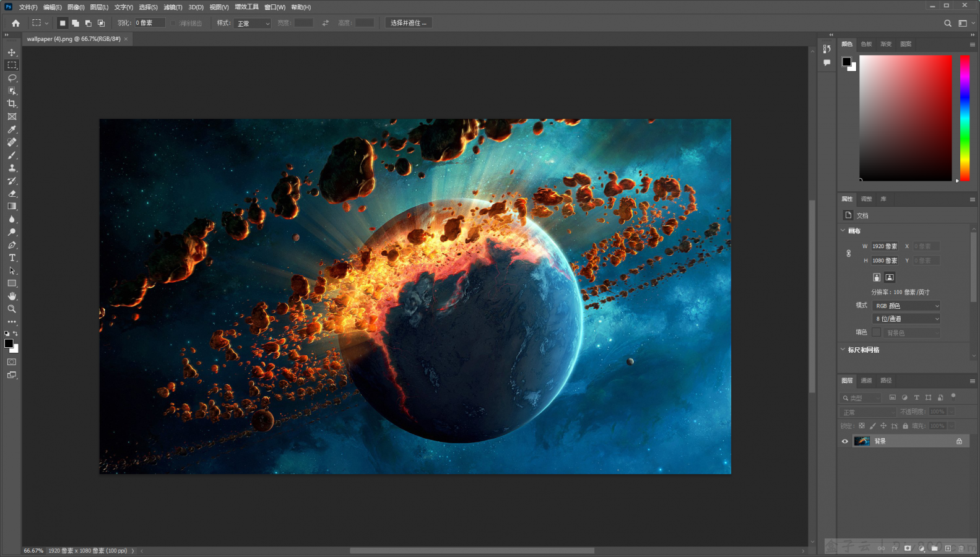Select the Horizontal Type tool
The width and height of the screenshot is (980, 557).
[12, 257]
